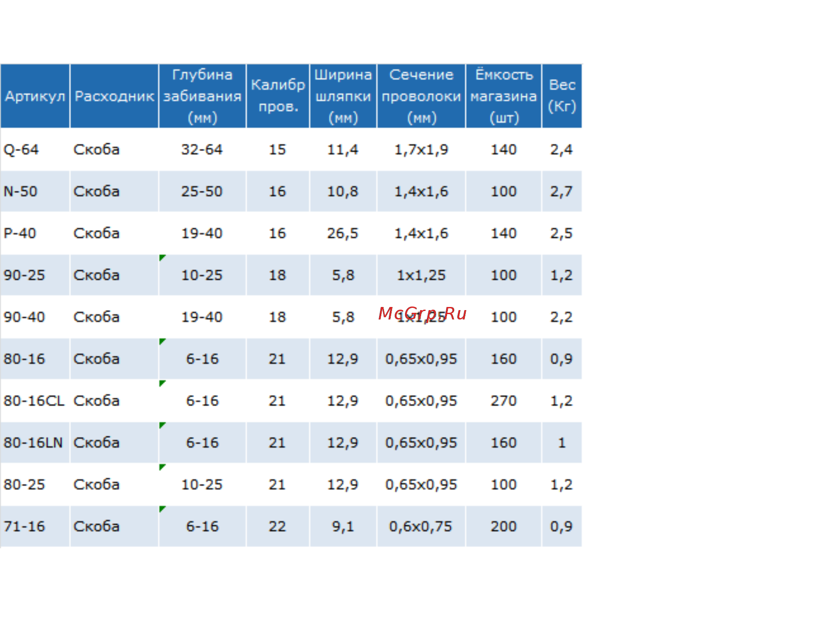This screenshot has width=840, height=626.
Task: Click the 32-64 depth value
Action: pyautogui.click(x=202, y=149)
